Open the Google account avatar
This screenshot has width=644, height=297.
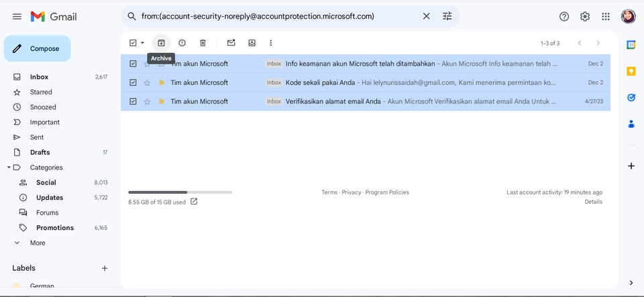pyautogui.click(x=628, y=16)
